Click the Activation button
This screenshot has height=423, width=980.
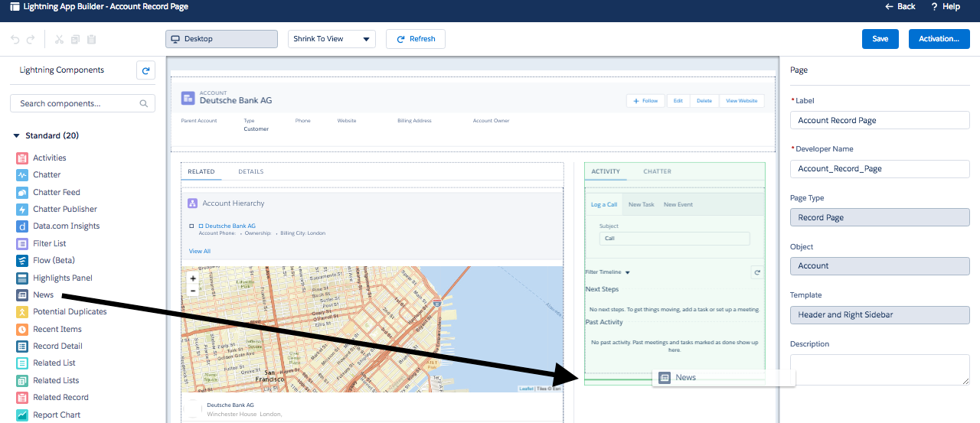(x=939, y=39)
